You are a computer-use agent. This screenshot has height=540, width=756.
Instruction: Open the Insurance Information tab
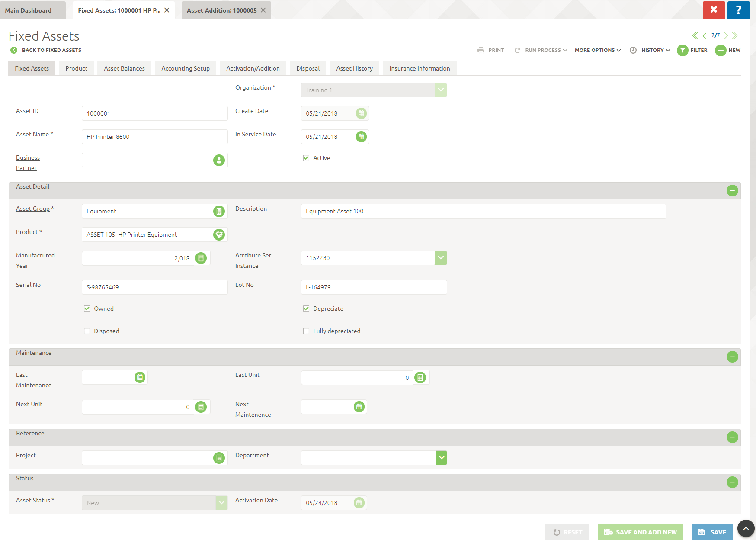(419, 68)
